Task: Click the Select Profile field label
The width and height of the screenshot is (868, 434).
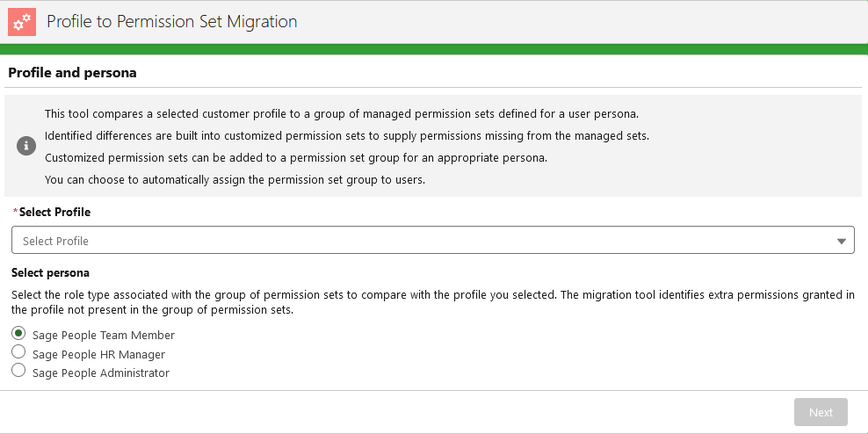Action: coord(54,213)
